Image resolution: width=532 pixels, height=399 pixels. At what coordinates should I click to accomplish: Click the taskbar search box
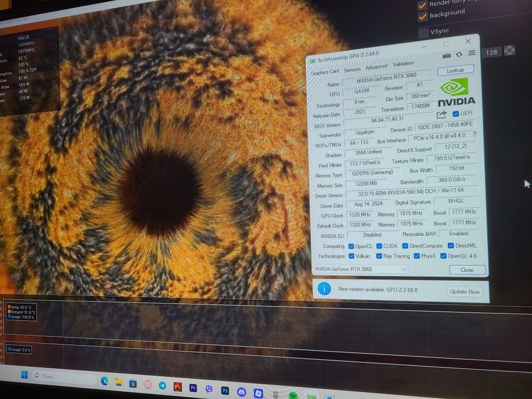pyautogui.click(x=64, y=376)
